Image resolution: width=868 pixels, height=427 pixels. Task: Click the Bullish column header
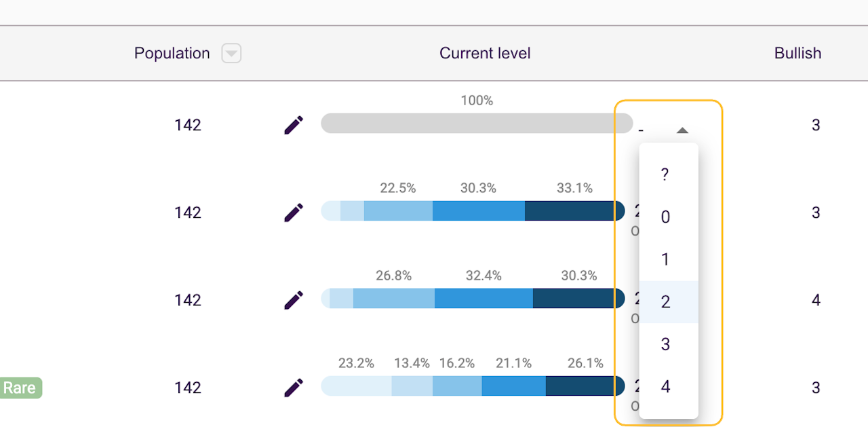pos(797,54)
